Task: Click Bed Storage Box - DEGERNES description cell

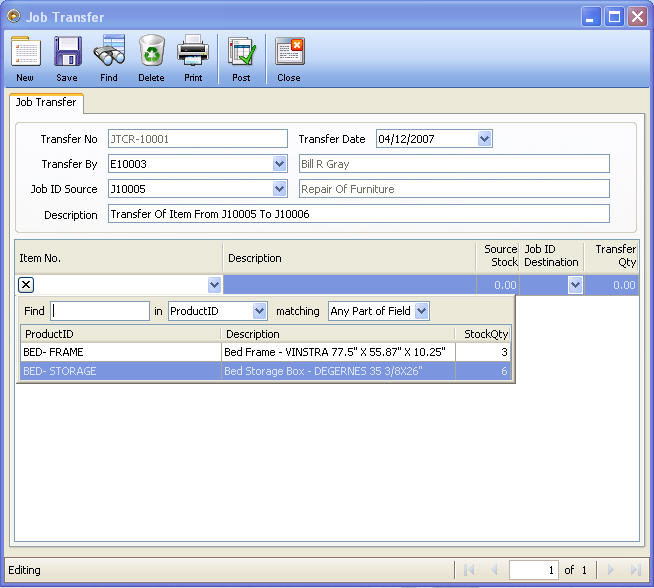Action: 338,371
